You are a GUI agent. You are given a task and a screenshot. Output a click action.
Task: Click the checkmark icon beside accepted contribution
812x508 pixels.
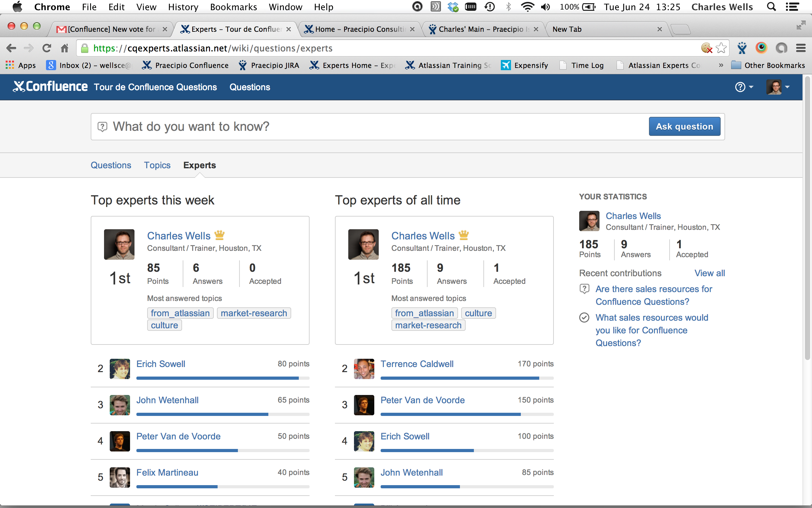584,317
